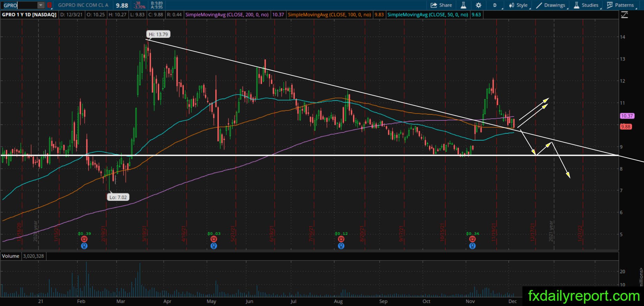
Task: Click the blue lightbulb icon under $0.34
Action: pos(472,246)
